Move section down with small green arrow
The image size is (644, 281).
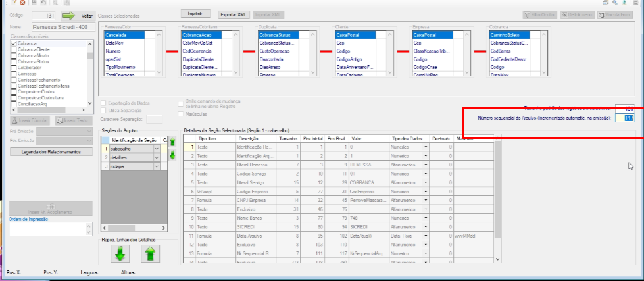point(172,155)
